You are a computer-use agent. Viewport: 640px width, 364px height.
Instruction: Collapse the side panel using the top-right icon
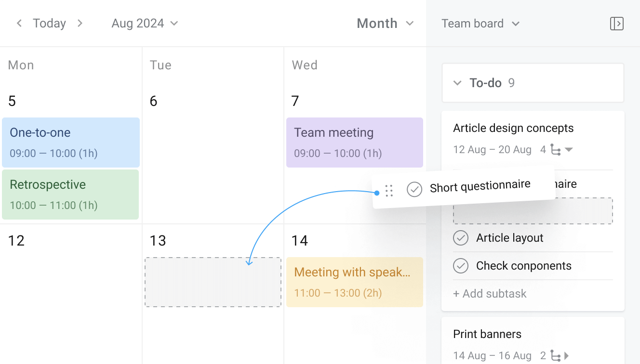(x=617, y=23)
